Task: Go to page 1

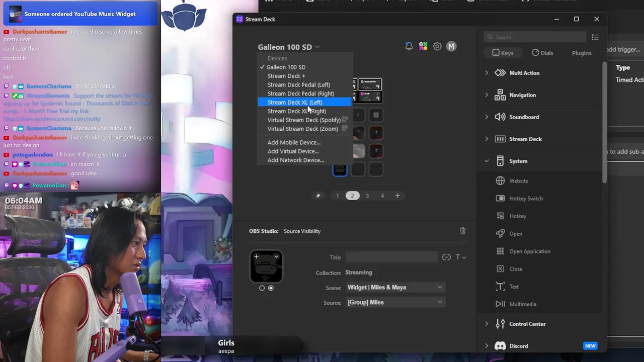Action: point(337,196)
